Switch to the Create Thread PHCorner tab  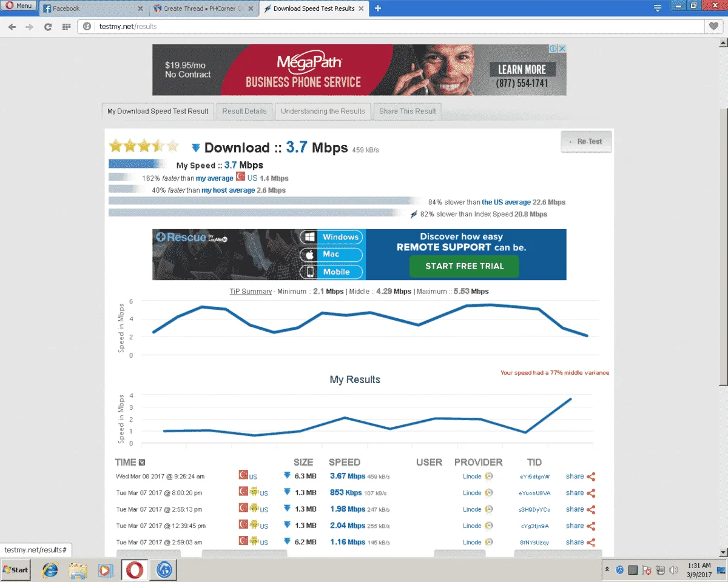(204, 8)
